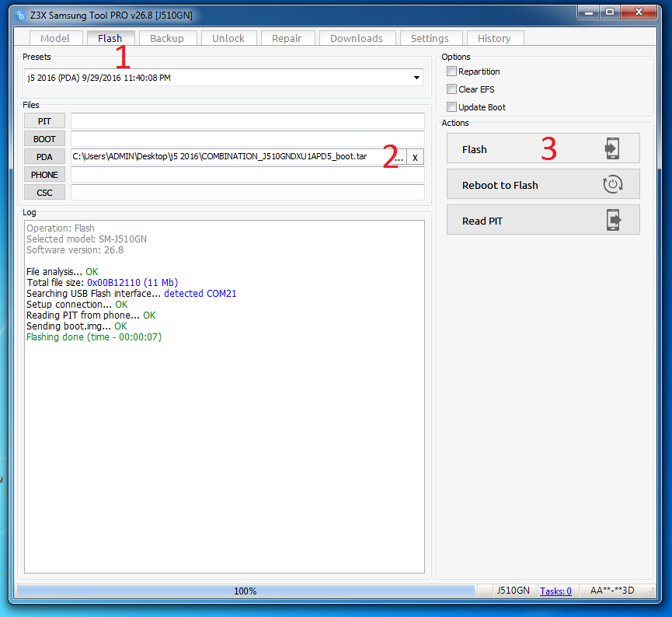Open the Unlock tab

click(x=228, y=38)
